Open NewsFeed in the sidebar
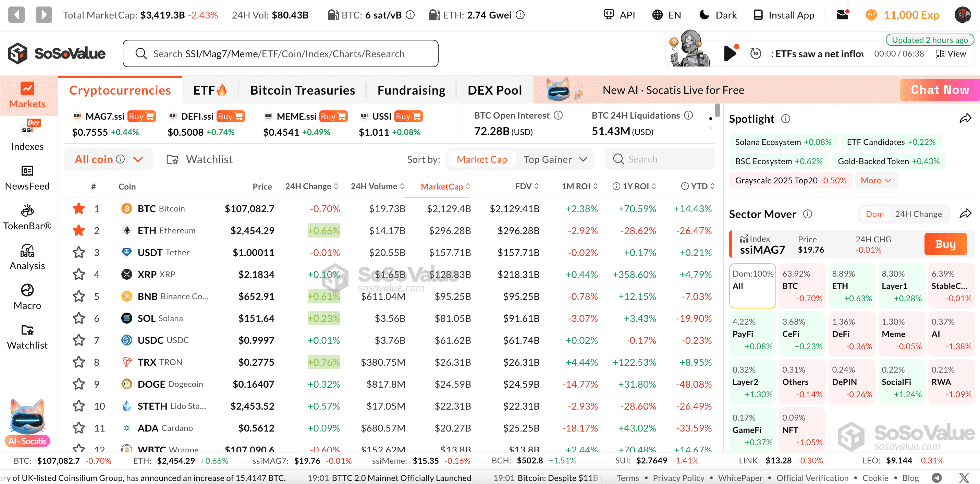980x484 pixels. pos(27,178)
